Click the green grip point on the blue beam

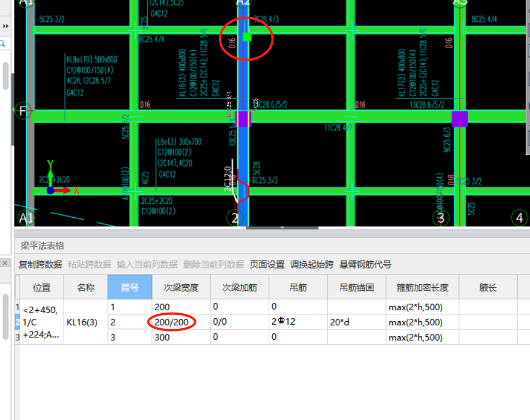point(247,37)
